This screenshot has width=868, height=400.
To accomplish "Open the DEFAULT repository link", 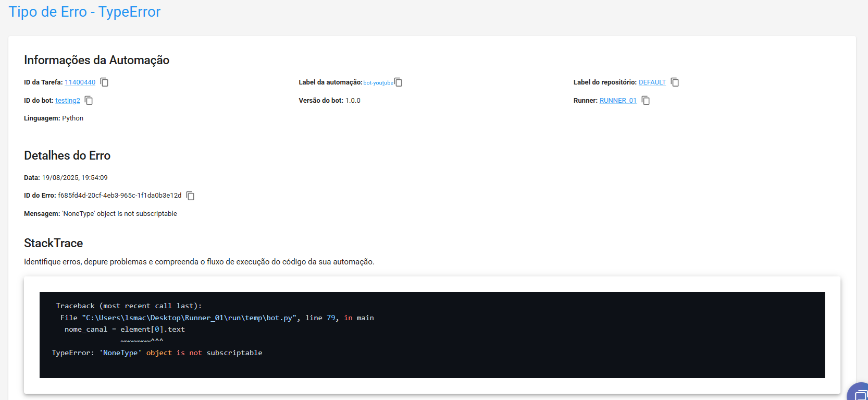I will click(x=652, y=82).
